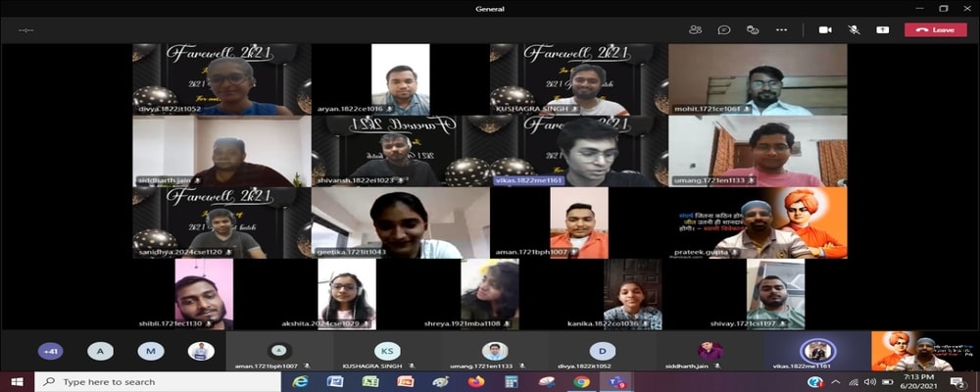Viewport: 980px width, 392px height.
Task: Open breakout rooms icon in toolbar
Action: (752, 29)
